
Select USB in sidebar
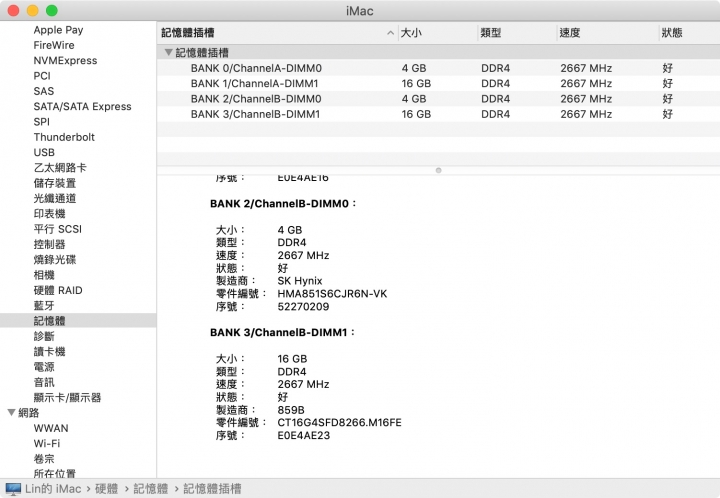point(44,152)
